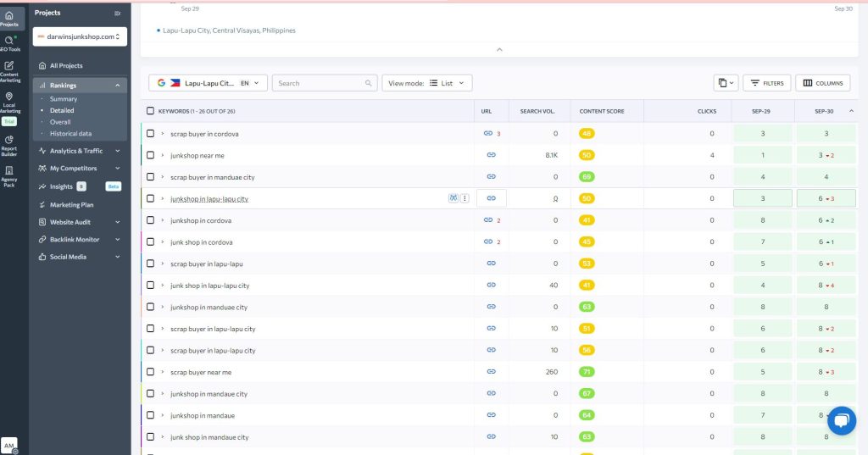Screen dimensions: 868x455
Task: Open URL link for junkshop in lapu-lapu city
Action: coord(491,198)
